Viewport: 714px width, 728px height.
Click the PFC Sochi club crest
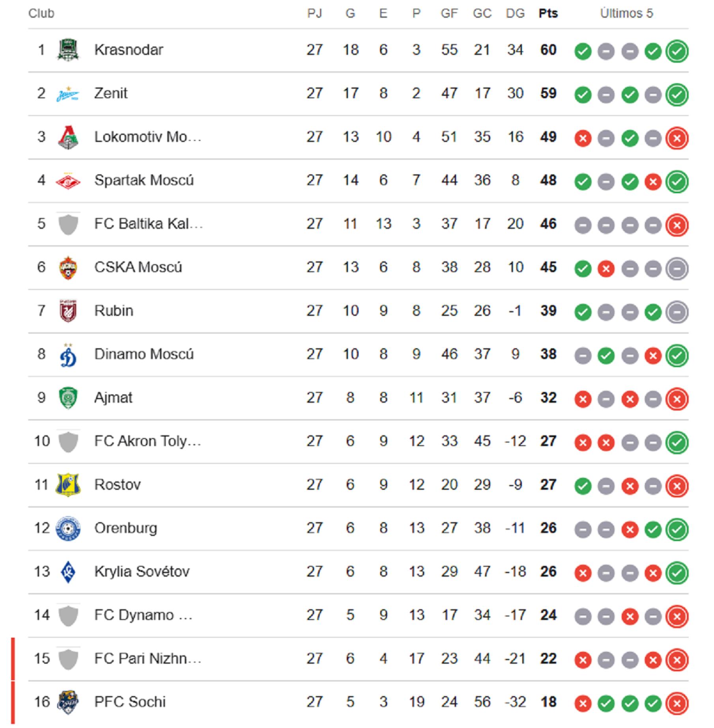(68, 702)
